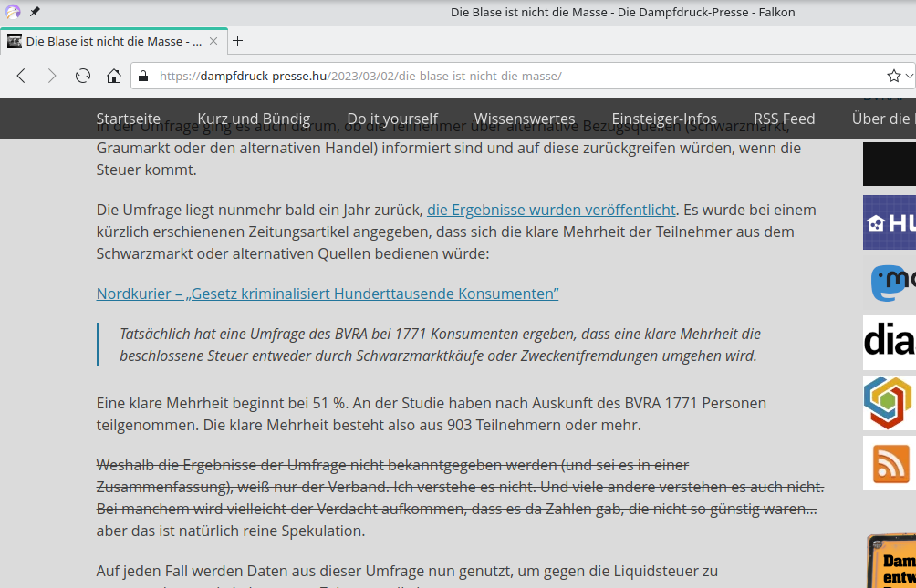Image resolution: width=916 pixels, height=588 pixels.
Task: Open the Falkon window menu icon at top-left
Action: (x=13, y=12)
